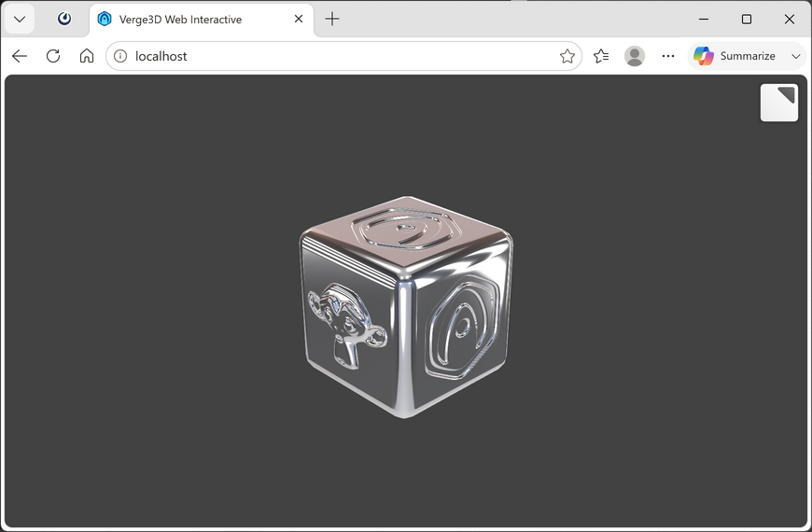Refresh the localhost page
The height and width of the screenshot is (532, 812).
pyautogui.click(x=53, y=56)
